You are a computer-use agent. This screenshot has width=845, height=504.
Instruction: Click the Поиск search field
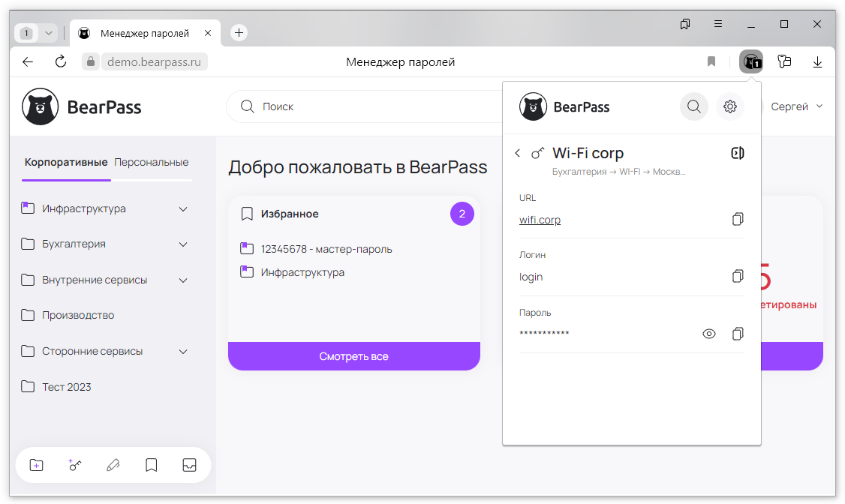coord(360,106)
